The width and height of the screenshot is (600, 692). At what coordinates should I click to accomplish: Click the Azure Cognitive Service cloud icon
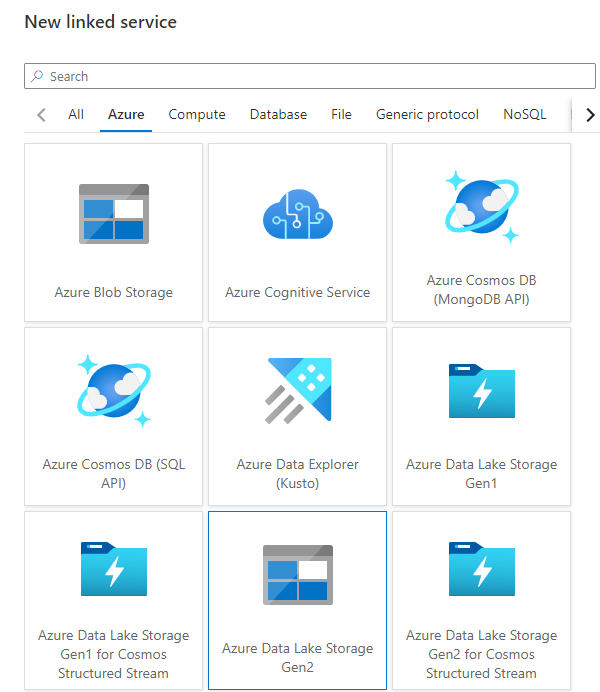[x=298, y=214]
